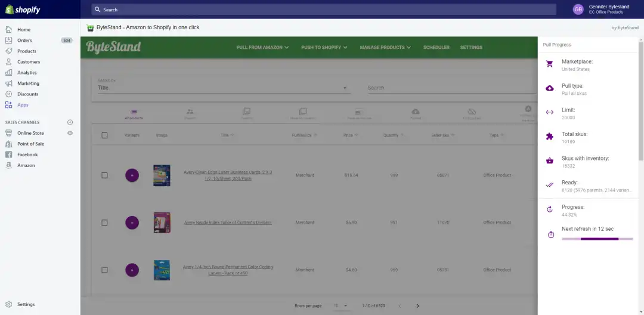Check the Avery Color Coding Labels row
Viewport: 644px width, 315px height.
105,270
